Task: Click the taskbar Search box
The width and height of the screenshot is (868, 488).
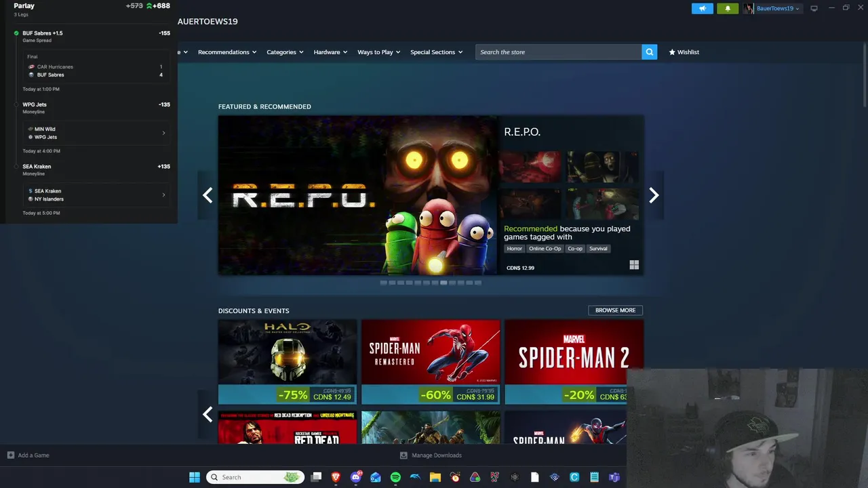Action: pyautogui.click(x=256, y=477)
